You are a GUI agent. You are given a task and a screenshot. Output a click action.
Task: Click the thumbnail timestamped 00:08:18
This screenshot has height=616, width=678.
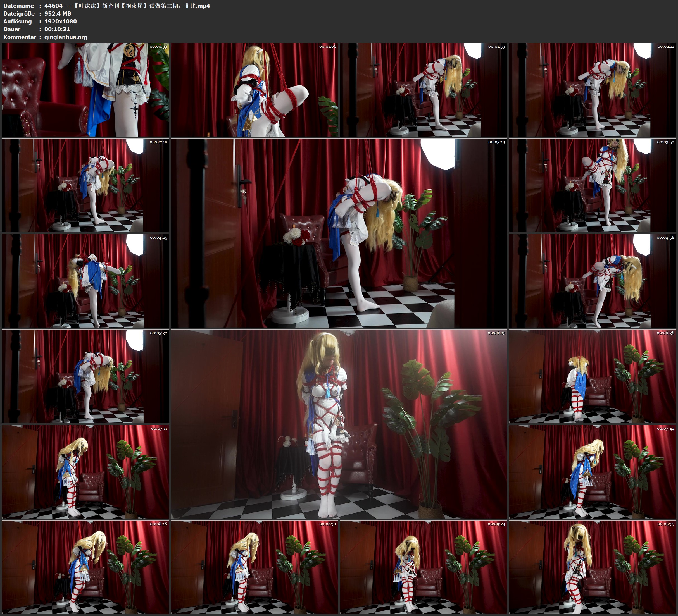(85, 567)
